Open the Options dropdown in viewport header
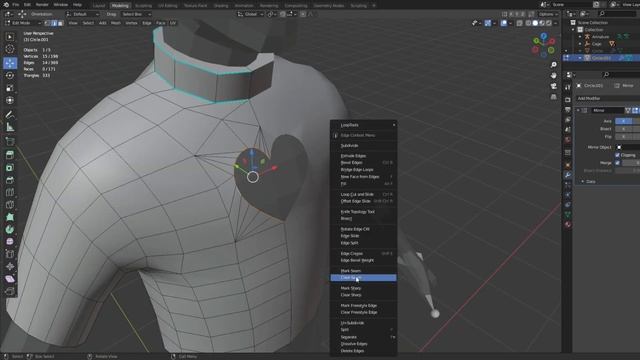 click(x=548, y=14)
